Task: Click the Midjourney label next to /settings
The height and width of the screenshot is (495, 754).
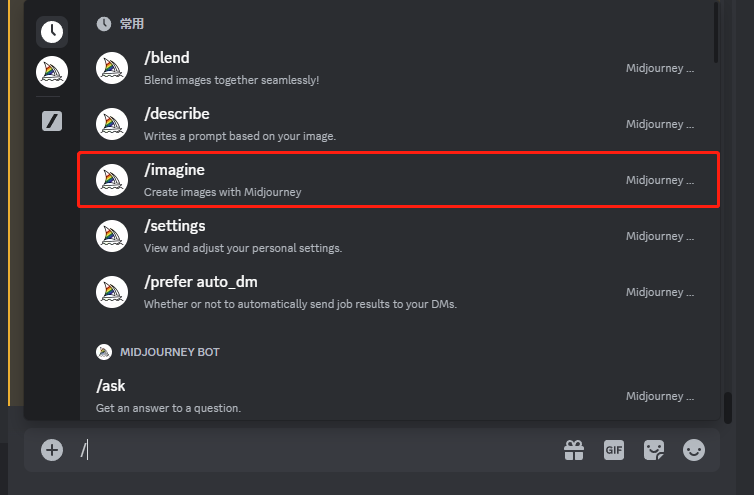Action: (660, 236)
